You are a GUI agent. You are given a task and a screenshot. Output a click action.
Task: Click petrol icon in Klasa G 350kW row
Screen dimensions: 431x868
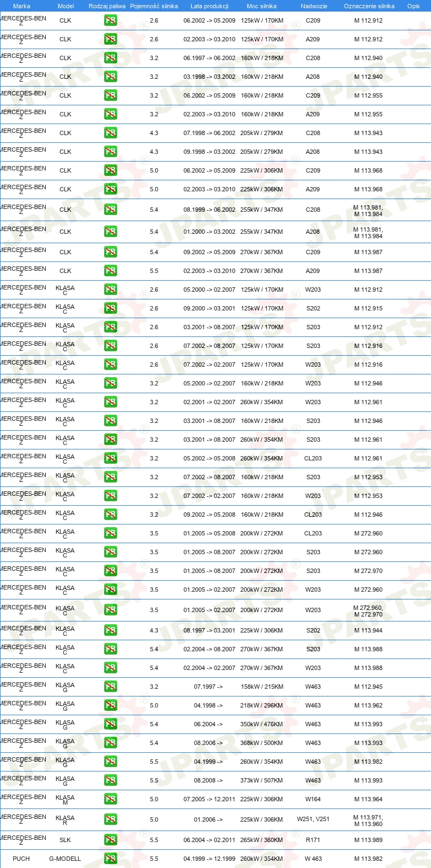pos(110,725)
